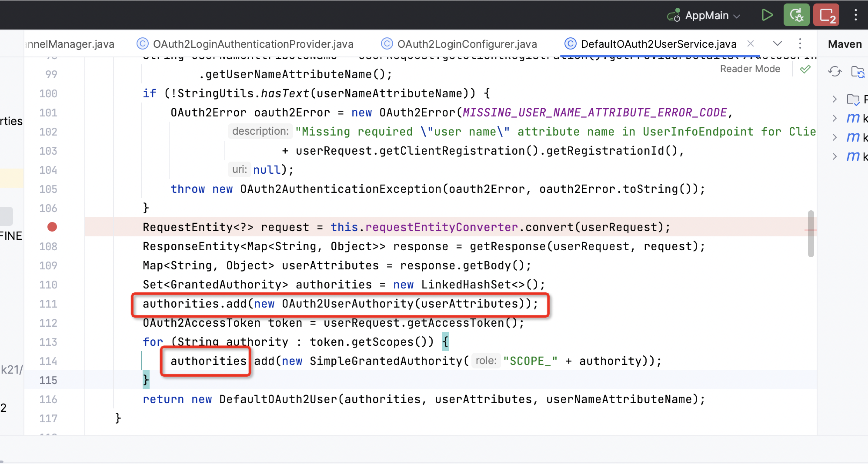Toggle off the breakpoint on line 107
The image size is (868, 464).
pyautogui.click(x=52, y=226)
